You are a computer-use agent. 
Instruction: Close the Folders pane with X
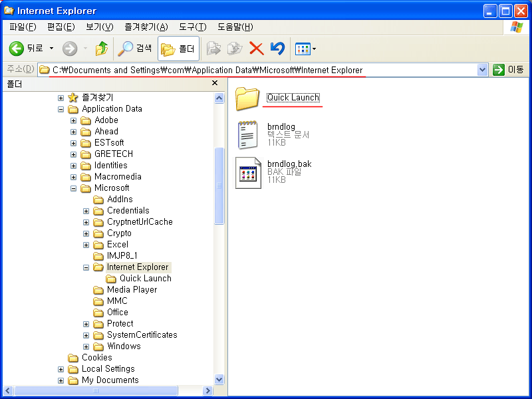coord(215,83)
